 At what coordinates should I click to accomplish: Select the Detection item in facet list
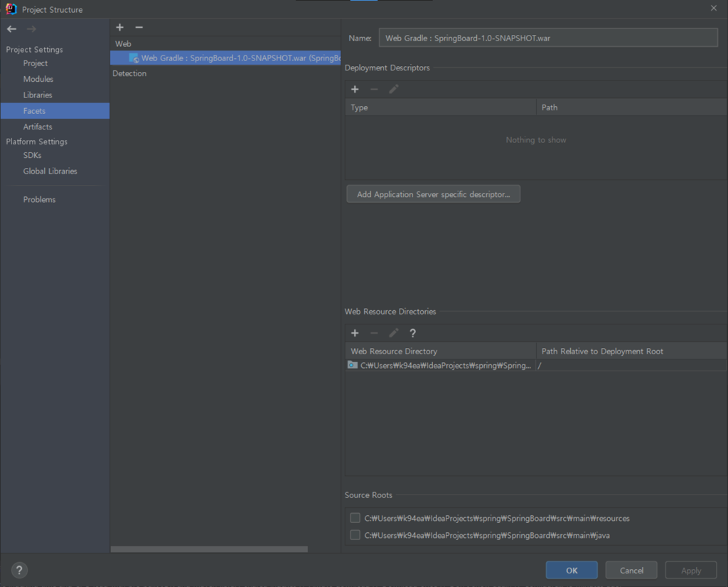129,73
